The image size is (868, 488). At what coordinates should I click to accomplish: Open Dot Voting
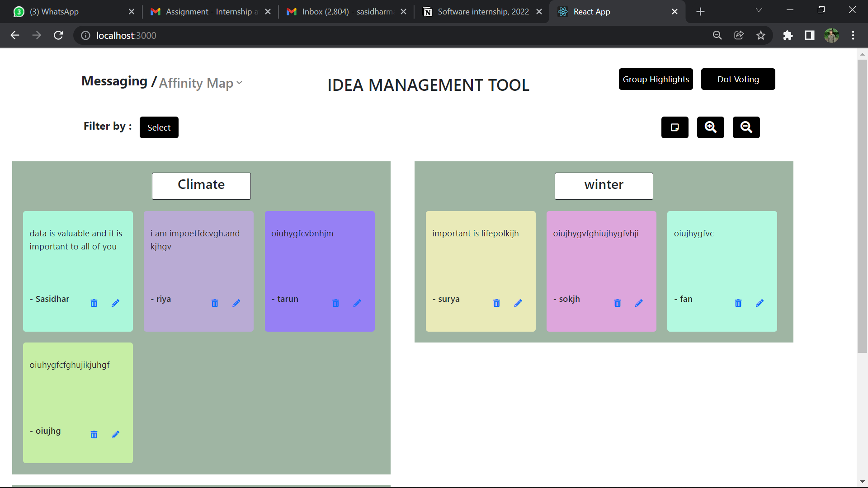click(x=738, y=79)
